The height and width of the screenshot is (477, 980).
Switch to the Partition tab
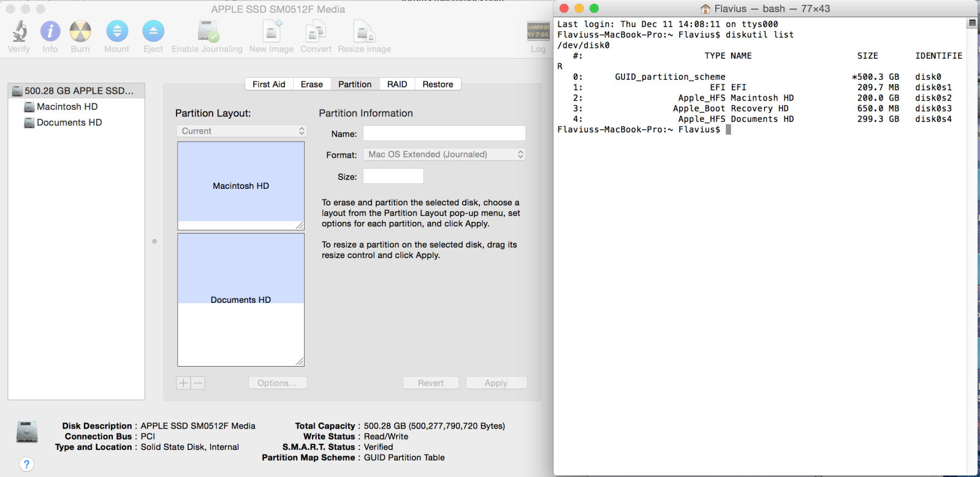point(355,85)
